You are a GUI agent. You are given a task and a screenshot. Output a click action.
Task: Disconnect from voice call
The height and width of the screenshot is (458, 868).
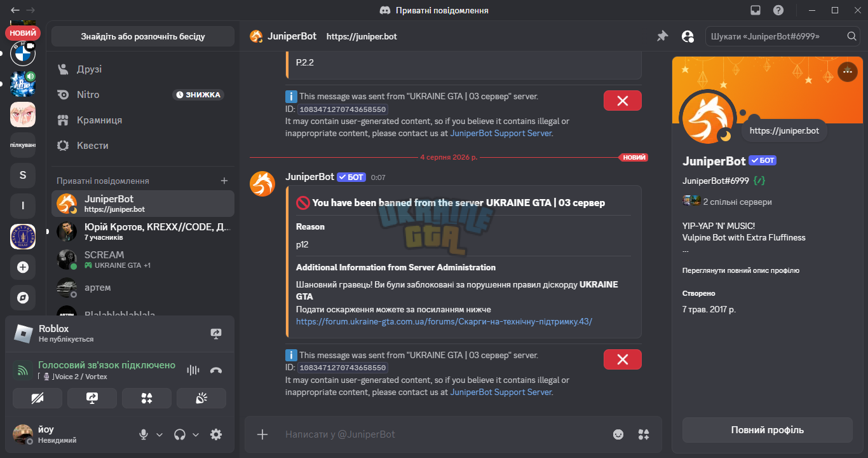(x=216, y=370)
